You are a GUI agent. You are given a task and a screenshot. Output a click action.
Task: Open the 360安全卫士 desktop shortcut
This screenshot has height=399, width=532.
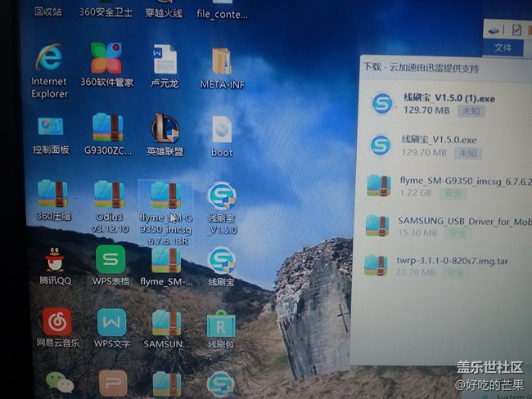pyautogui.click(x=106, y=12)
